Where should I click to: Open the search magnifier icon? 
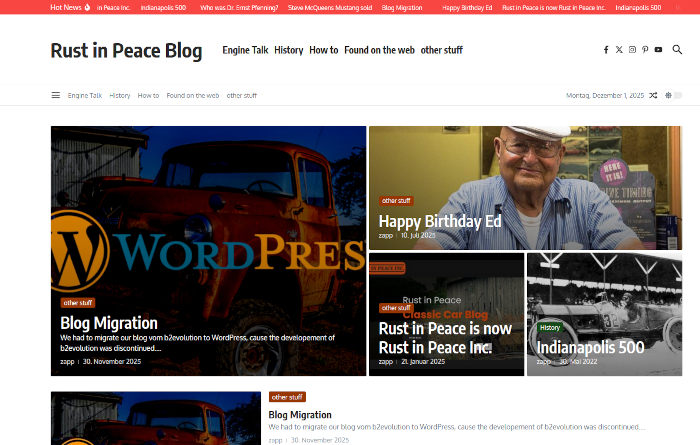677,50
